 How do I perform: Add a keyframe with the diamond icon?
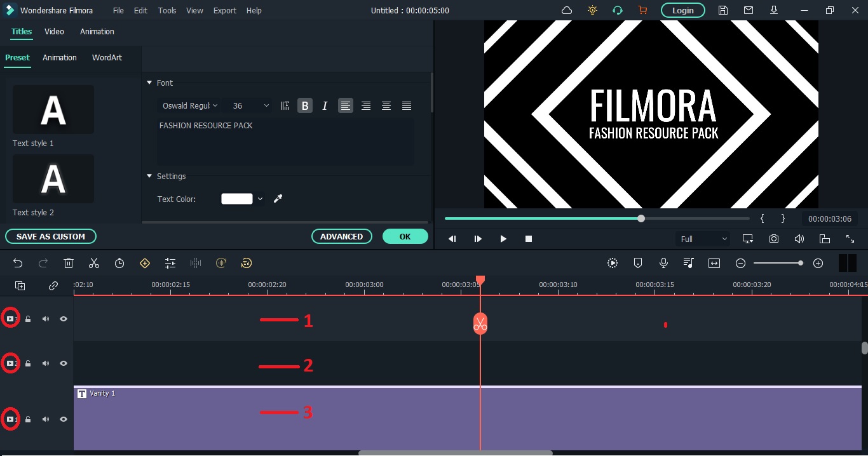tap(145, 263)
